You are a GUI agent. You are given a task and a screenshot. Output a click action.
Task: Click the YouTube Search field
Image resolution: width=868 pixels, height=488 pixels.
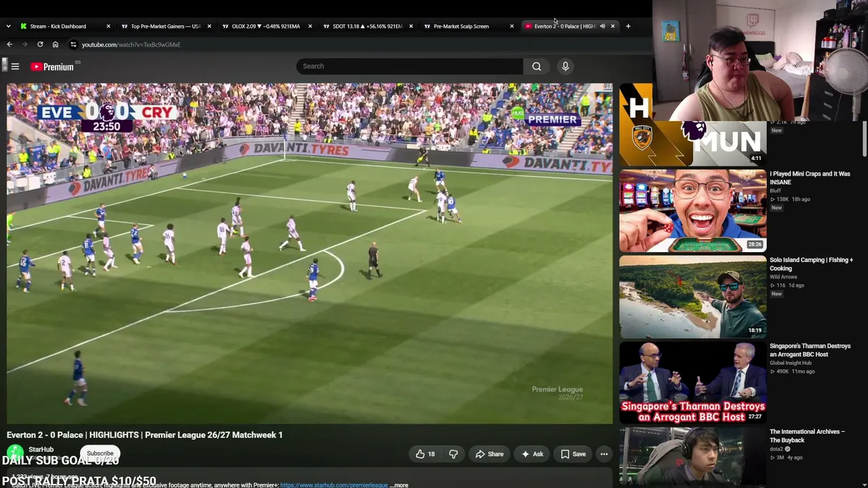410,66
